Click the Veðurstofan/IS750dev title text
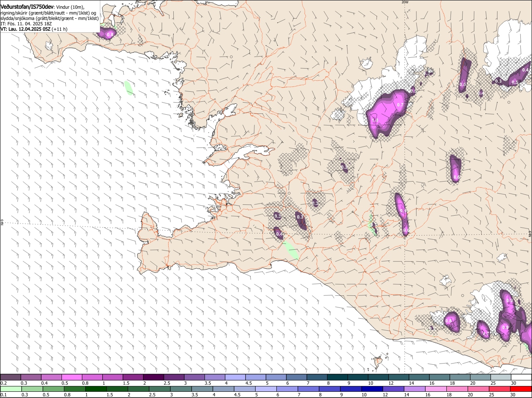This screenshot has width=532, height=398. 27,6
